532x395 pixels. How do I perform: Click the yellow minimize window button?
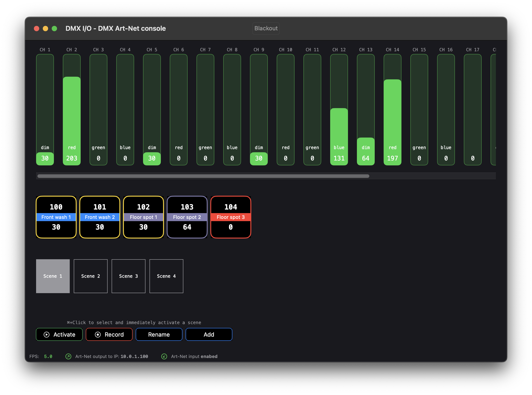click(45, 29)
